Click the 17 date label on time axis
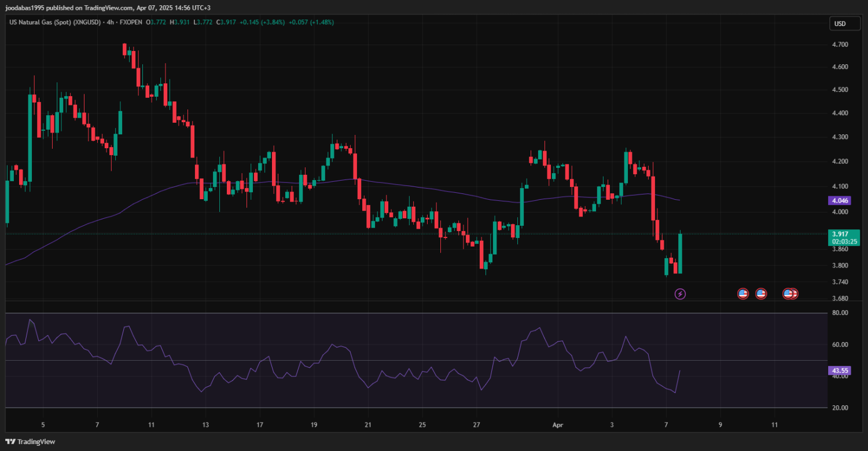 260,424
